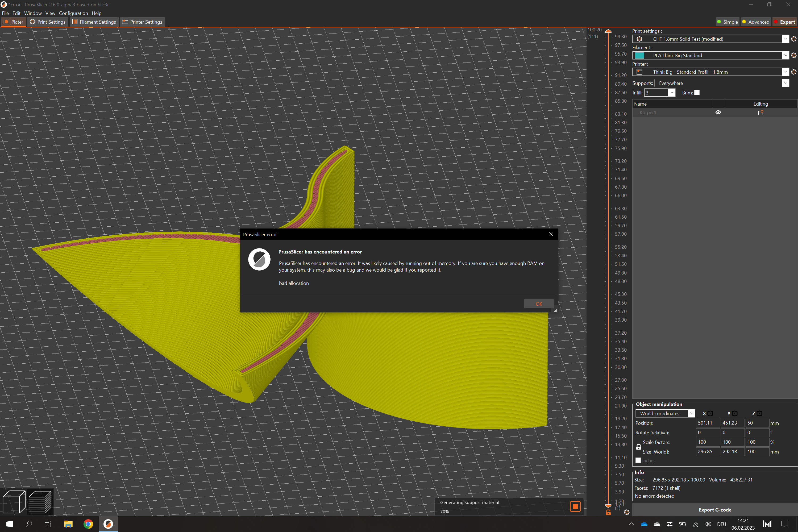The height and width of the screenshot is (532, 798).
Task: Stop support generation via square stop icon
Action: coord(575,506)
